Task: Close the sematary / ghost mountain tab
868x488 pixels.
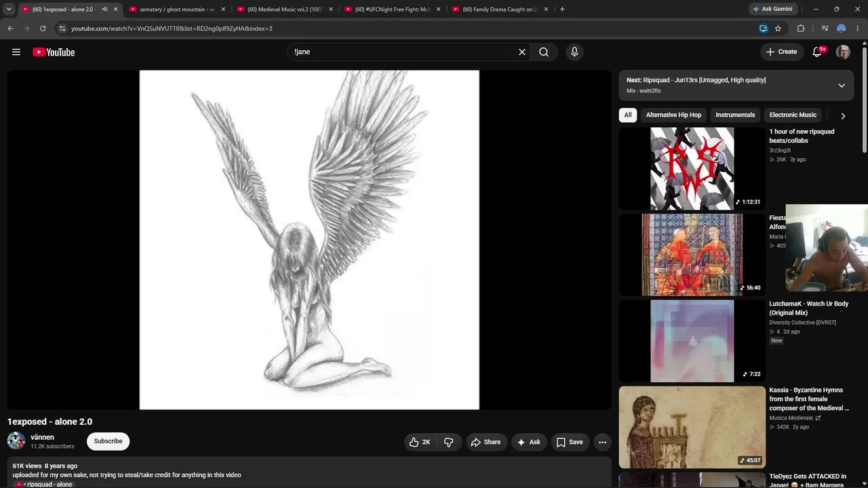Action: pos(223,9)
